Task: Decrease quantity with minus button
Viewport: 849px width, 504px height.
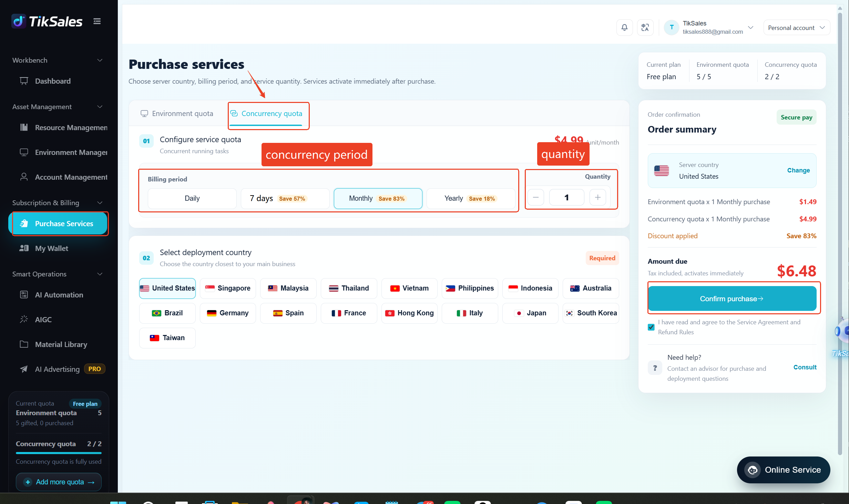Action: pyautogui.click(x=536, y=197)
